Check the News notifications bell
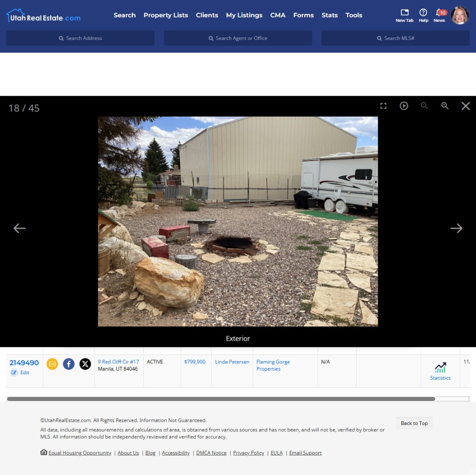The width and height of the screenshot is (476, 475). coord(439,15)
